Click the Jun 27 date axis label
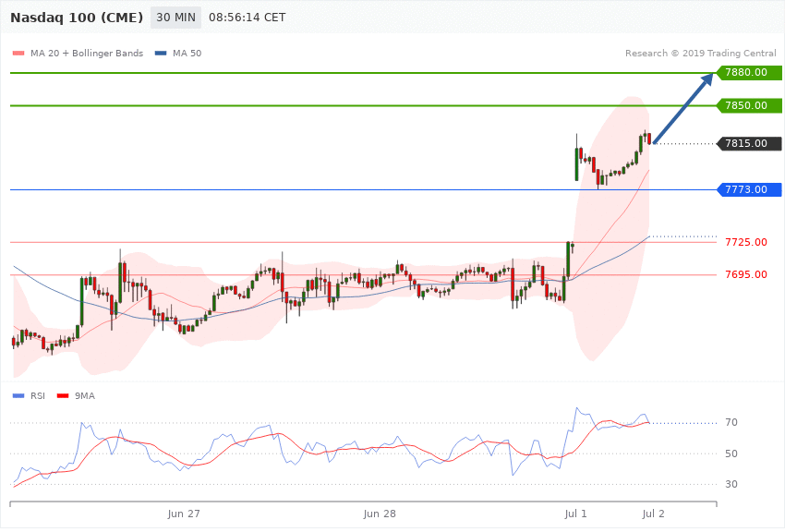 tap(184, 514)
